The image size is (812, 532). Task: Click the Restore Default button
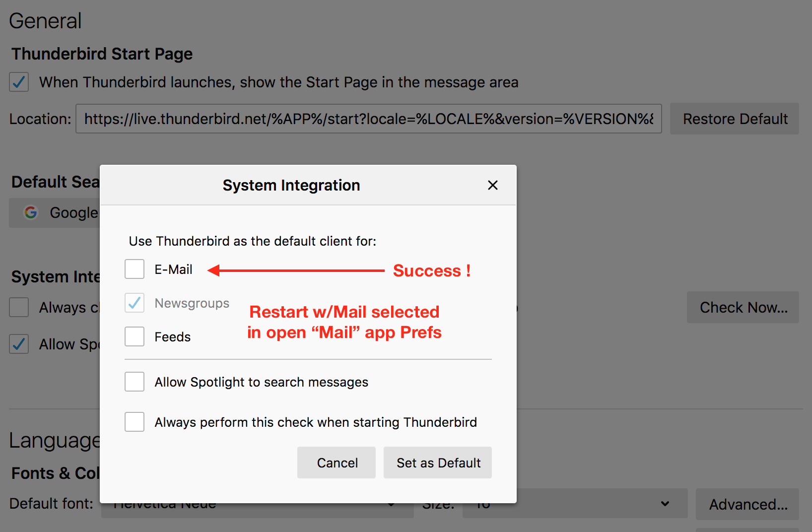[735, 119]
